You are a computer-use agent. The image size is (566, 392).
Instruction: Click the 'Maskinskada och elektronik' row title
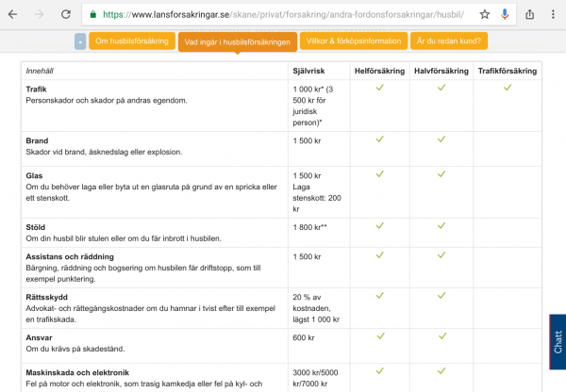point(76,372)
